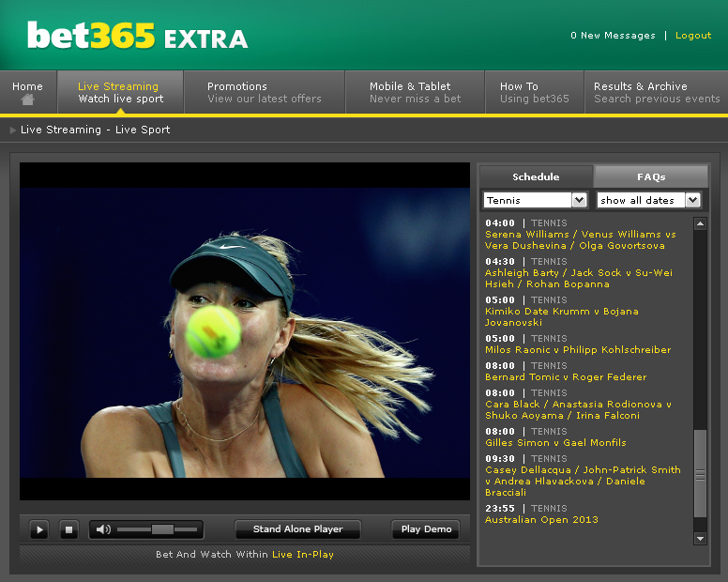The width and height of the screenshot is (728, 582).
Task: Click the 04:30 time entry
Action: coord(500,262)
